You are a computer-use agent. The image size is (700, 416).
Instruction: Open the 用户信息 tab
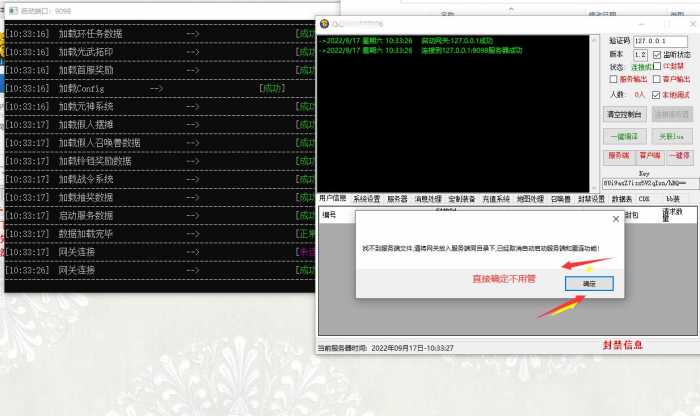click(332, 199)
